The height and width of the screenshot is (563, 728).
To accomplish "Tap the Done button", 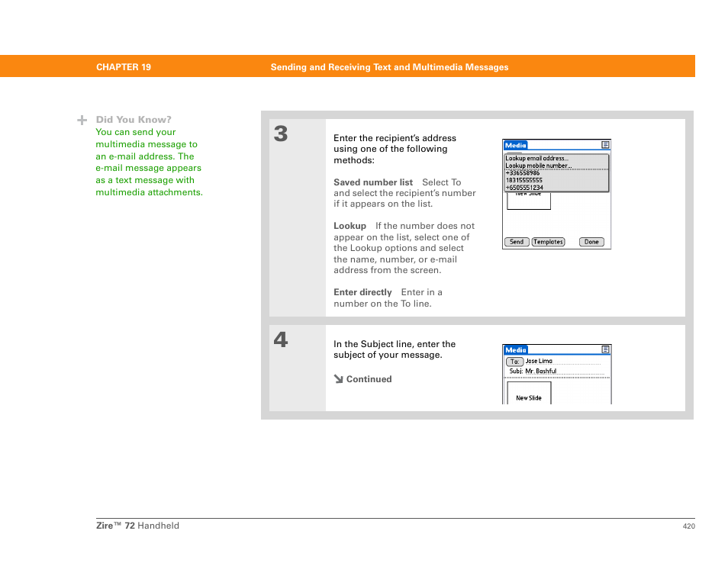I will 591,242.
